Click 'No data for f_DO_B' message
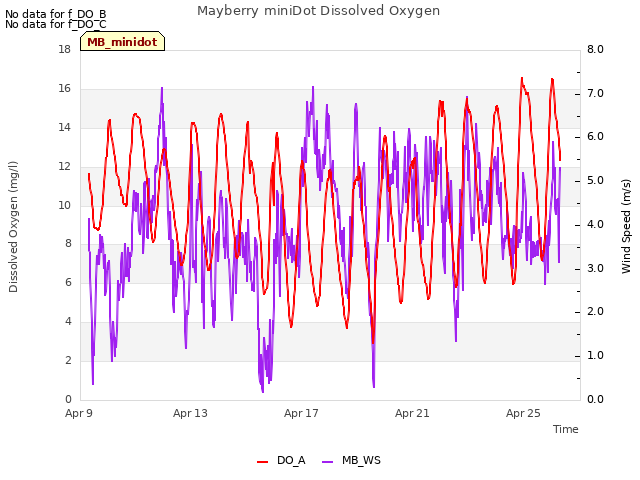 pyautogui.click(x=56, y=14)
